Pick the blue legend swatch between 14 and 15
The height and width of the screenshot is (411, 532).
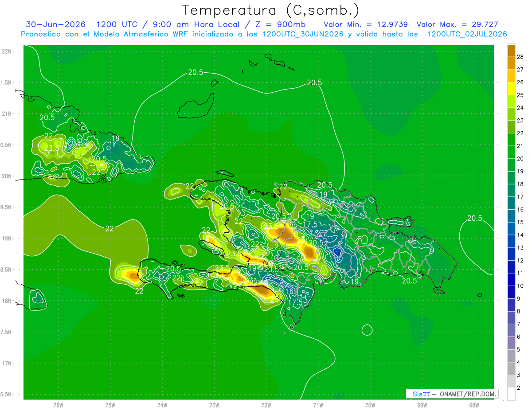click(511, 229)
